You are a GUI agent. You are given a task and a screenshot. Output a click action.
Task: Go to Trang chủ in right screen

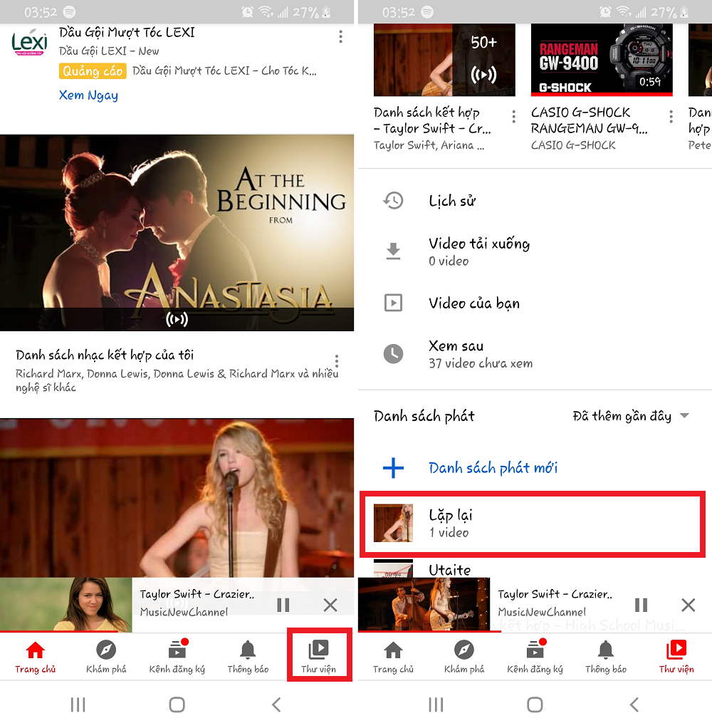pyautogui.click(x=393, y=657)
